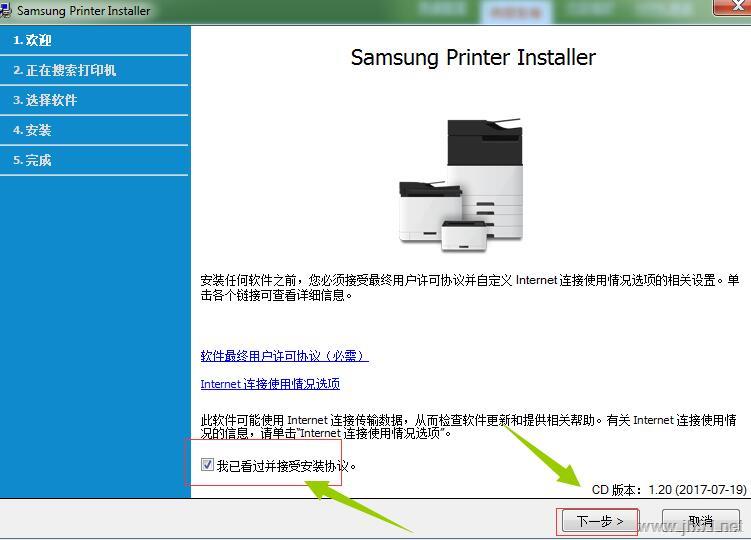Image resolution: width=751 pixels, height=540 pixels.
Task: Select step 2.正在搜索打印机 in the sidebar
Action: [x=94, y=70]
